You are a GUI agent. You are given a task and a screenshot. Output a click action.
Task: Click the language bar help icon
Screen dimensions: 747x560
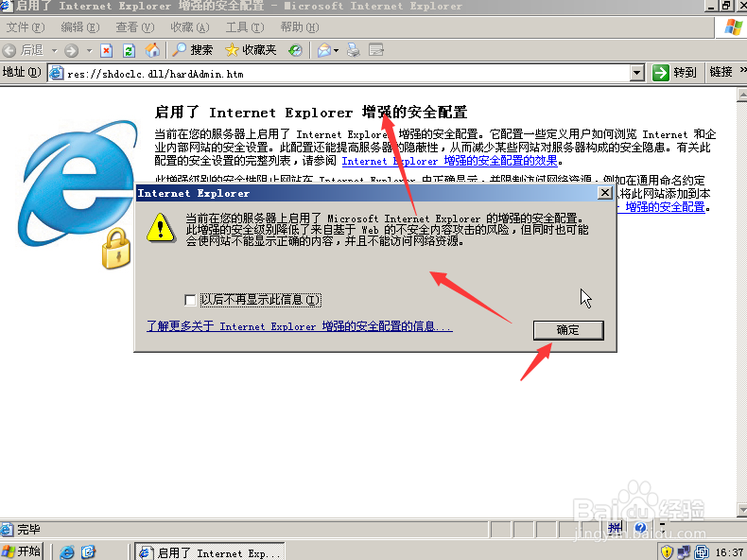tap(640, 528)
